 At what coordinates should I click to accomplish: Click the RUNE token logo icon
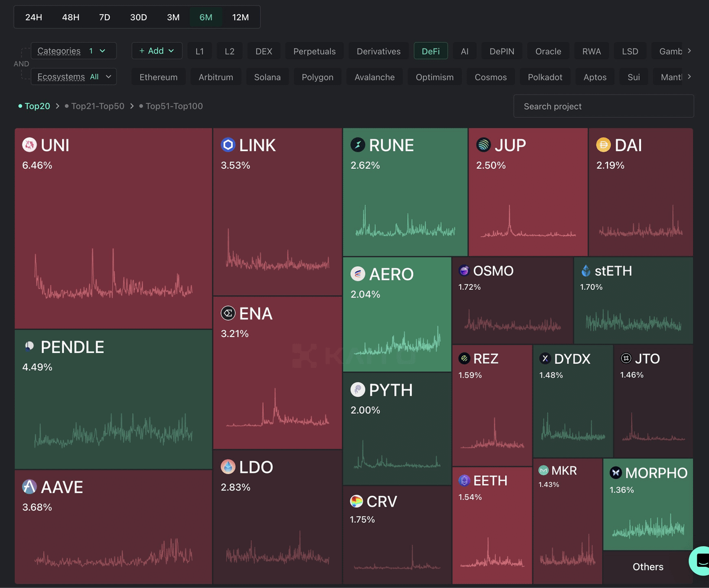pos(357,145)
